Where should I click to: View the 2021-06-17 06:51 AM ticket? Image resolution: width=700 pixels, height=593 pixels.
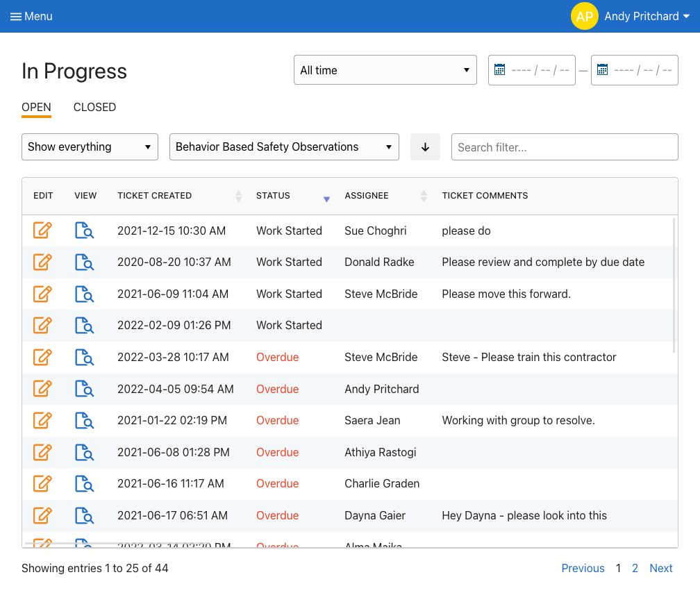click(85, 515)
